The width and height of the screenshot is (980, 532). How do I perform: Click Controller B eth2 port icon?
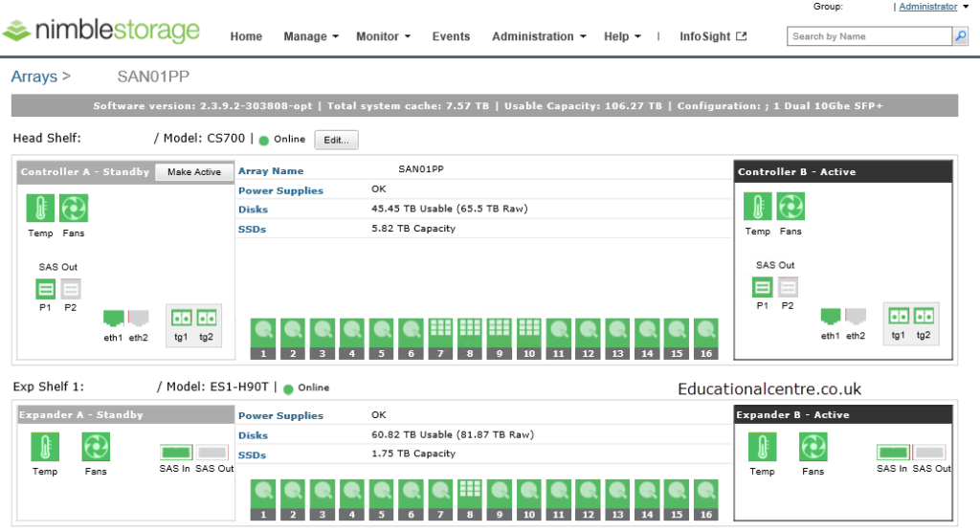point(856,317)
